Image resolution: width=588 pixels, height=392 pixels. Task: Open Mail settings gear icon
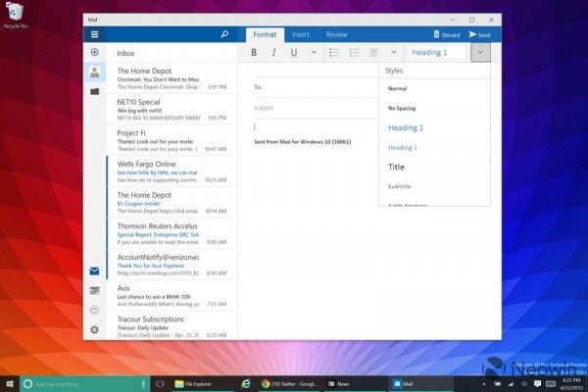(x=94, y=330)
